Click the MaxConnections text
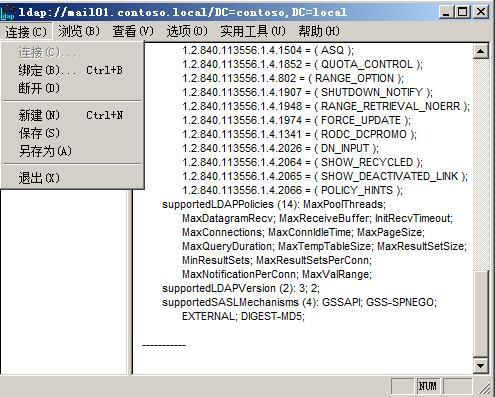The height and width of the screenshot is (397, 495). pyautogui.click(x=223, y=232)
